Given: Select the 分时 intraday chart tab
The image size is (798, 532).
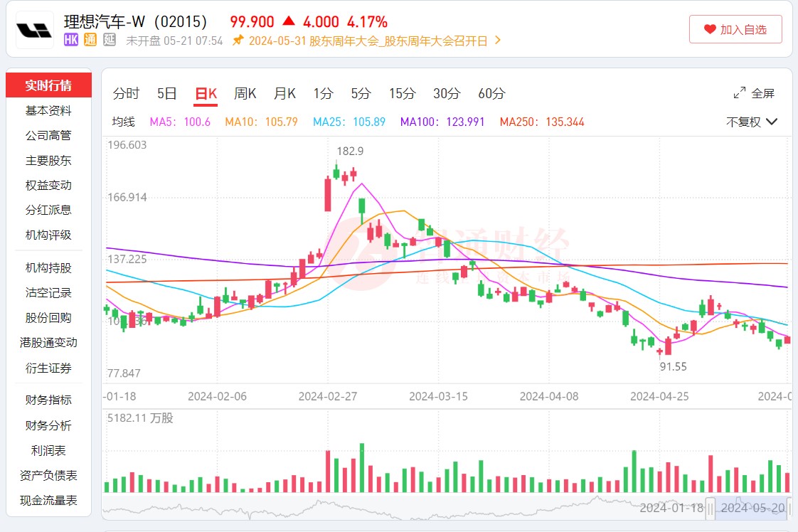Looking at the screenshot, I should click(x=126, y=93).
